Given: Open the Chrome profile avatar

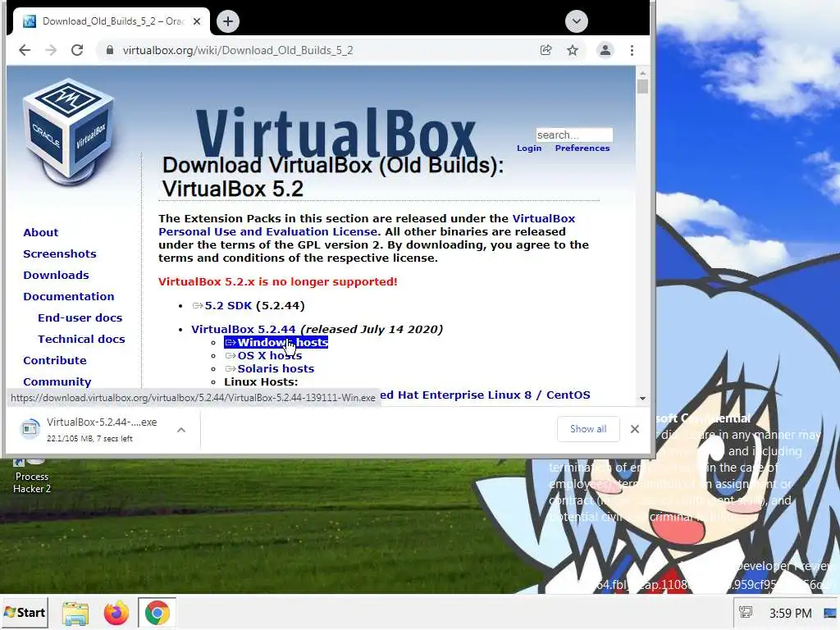Looking at the screenshot, I should 605,50.
